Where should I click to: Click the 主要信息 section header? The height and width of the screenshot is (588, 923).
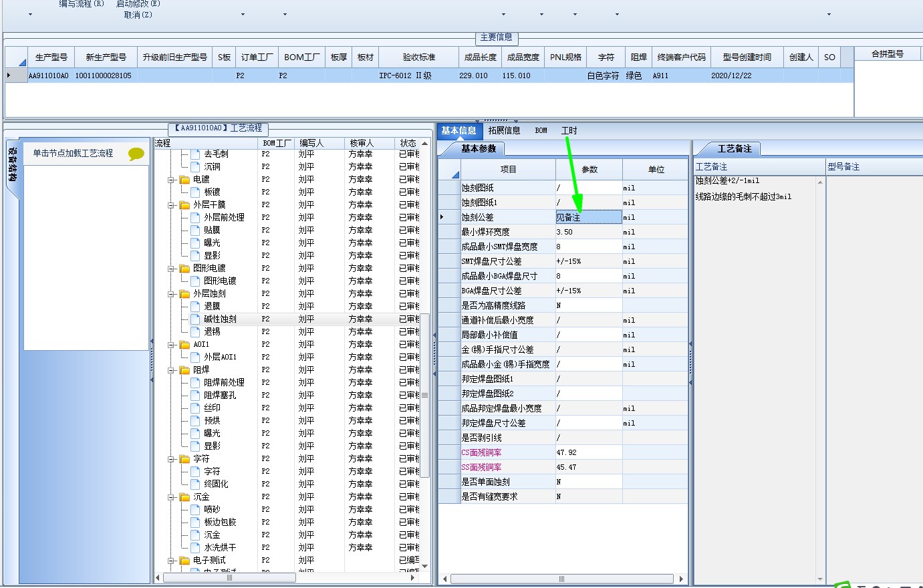(497, 37)
